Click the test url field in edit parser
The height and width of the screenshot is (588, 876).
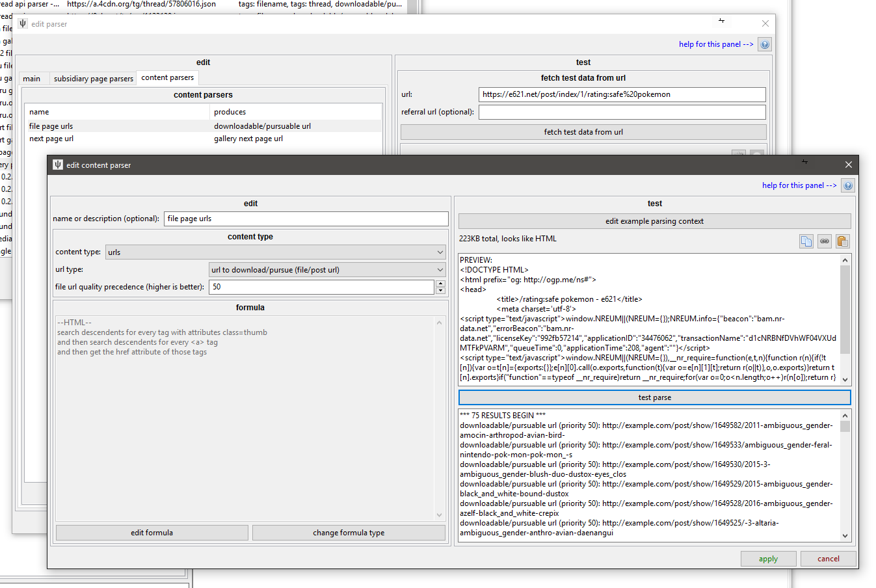tap(622, 94)
